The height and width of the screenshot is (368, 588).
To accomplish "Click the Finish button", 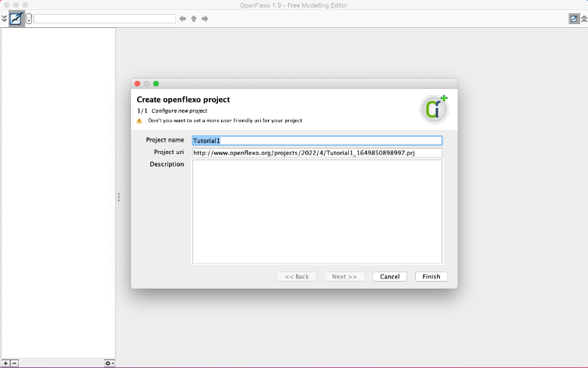I will [x=431, y=276].
